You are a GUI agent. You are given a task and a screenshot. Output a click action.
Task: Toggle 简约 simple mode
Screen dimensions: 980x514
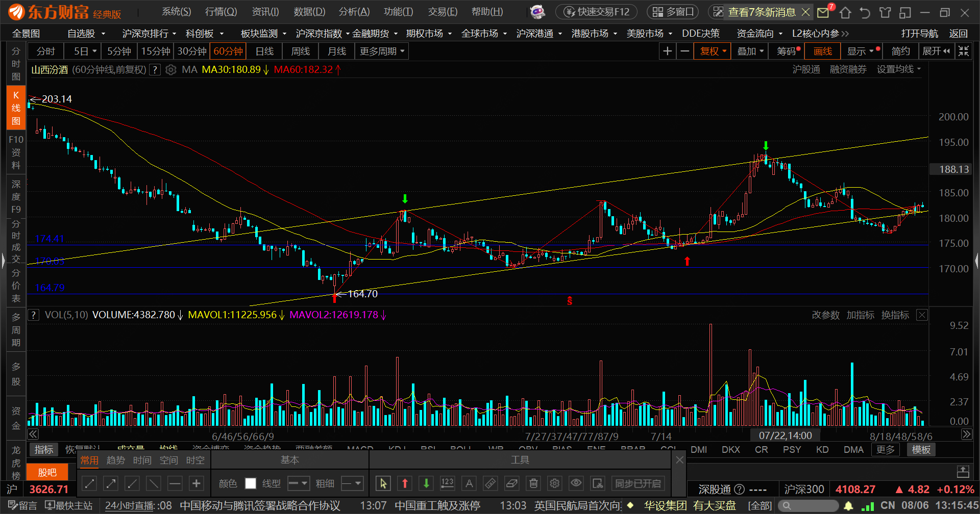(x=900, y=51)
